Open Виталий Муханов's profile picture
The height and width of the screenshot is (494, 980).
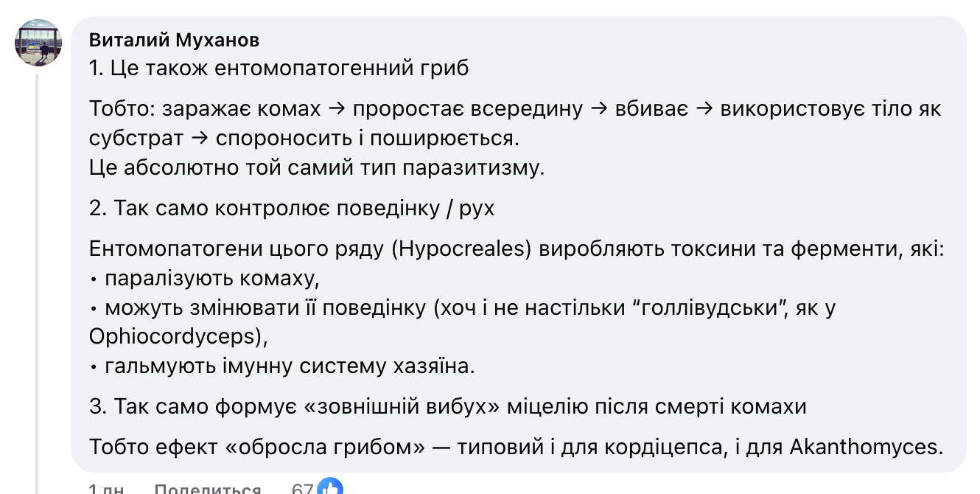(x=38, y=43)
